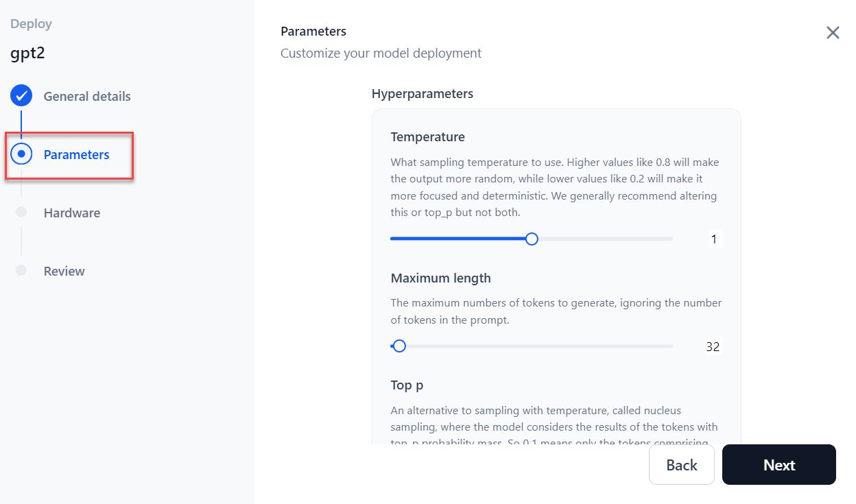The width and height of the screenshot is (856, 504).
Task: Open the Review step
Action: (64, 272)
